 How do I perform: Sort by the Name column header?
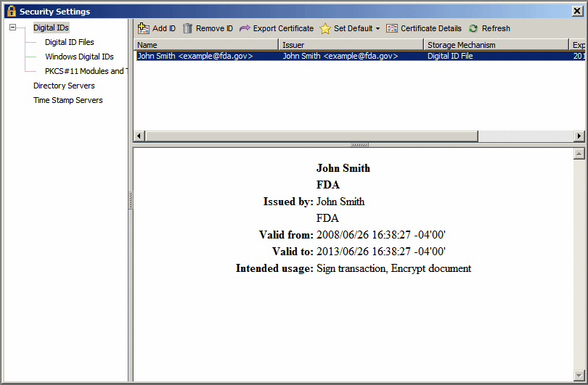206,45
